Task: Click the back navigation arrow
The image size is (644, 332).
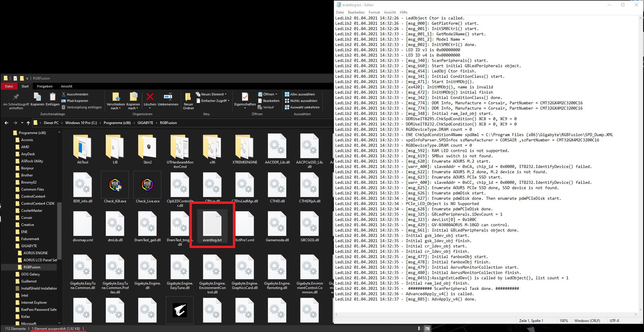Action: click(6, 123)
